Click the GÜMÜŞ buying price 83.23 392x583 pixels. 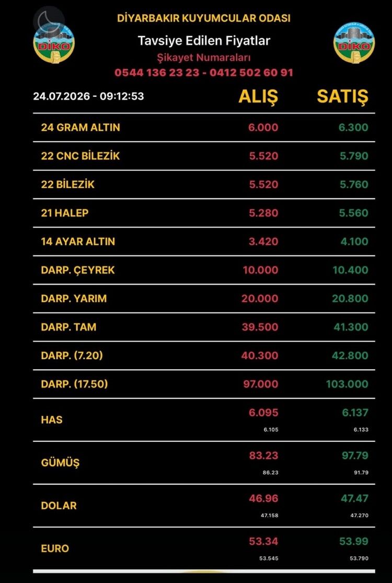263,455
